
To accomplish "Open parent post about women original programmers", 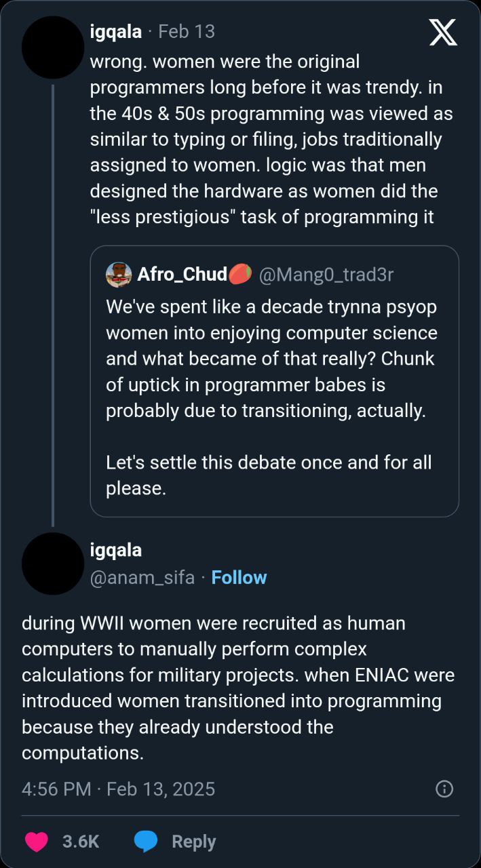I will pos(271,139).
